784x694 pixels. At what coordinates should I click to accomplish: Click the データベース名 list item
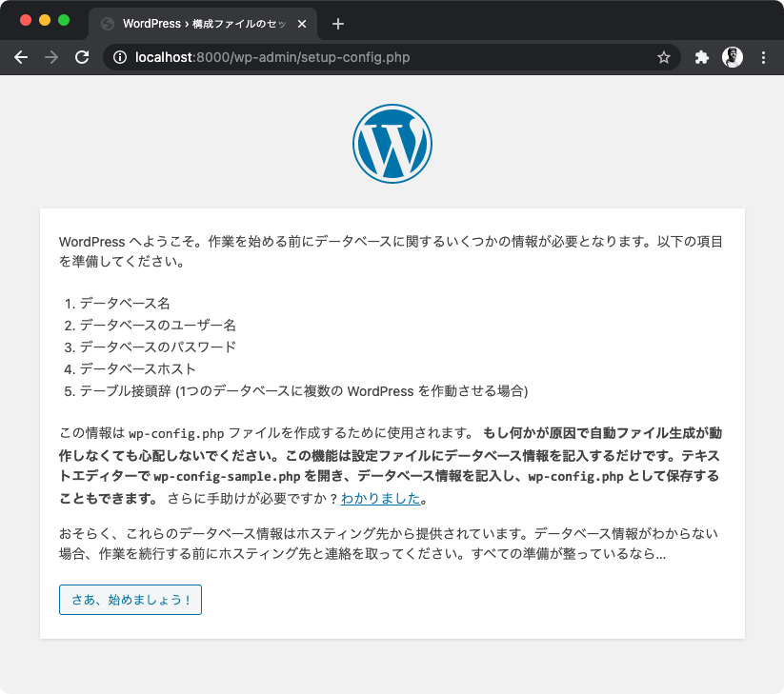(x=125, y=304)
